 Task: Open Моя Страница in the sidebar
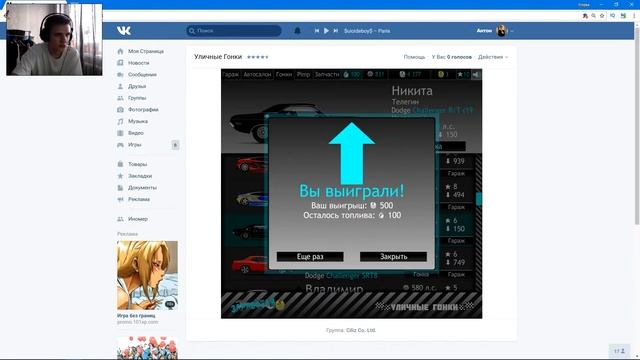point(146,51)
